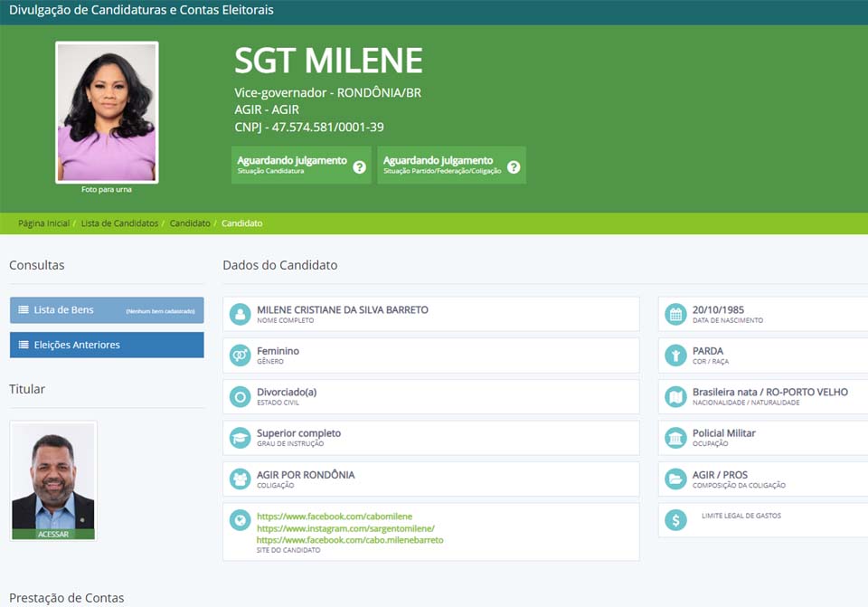Open Eleições Anteriores button

(107, 345)
